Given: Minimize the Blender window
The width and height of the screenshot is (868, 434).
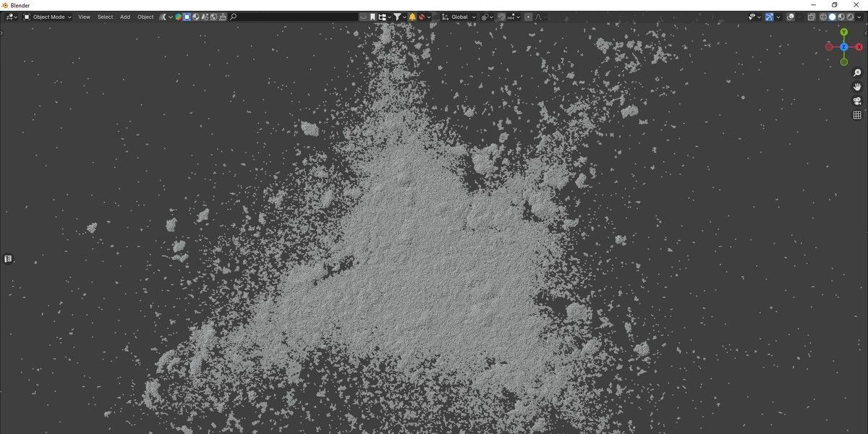Looking at the screenshot, I should tap(814, 5).
